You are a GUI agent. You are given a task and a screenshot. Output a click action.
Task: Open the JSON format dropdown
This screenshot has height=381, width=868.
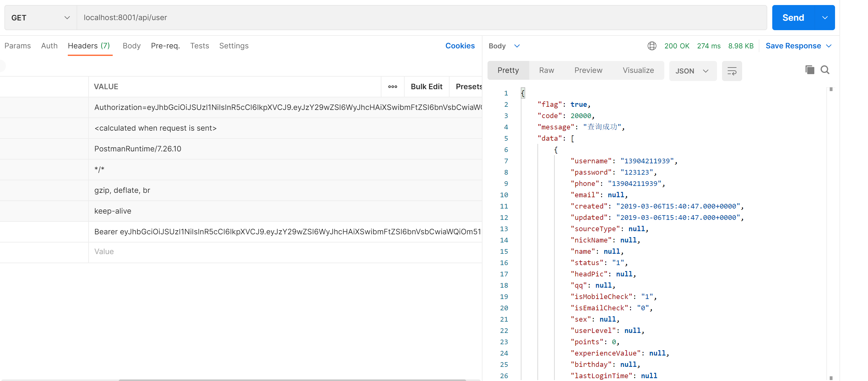tap(693, 71)
